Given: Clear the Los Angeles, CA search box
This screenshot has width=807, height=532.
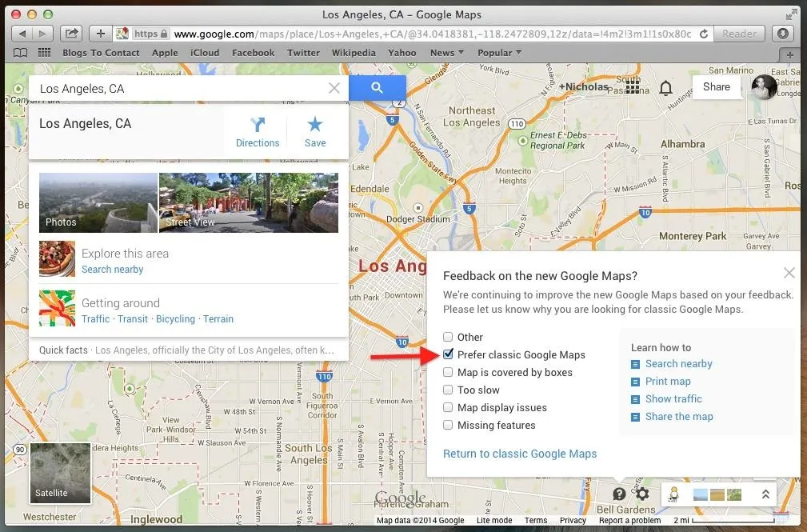Looking at the screenshot, I should 334,88.
